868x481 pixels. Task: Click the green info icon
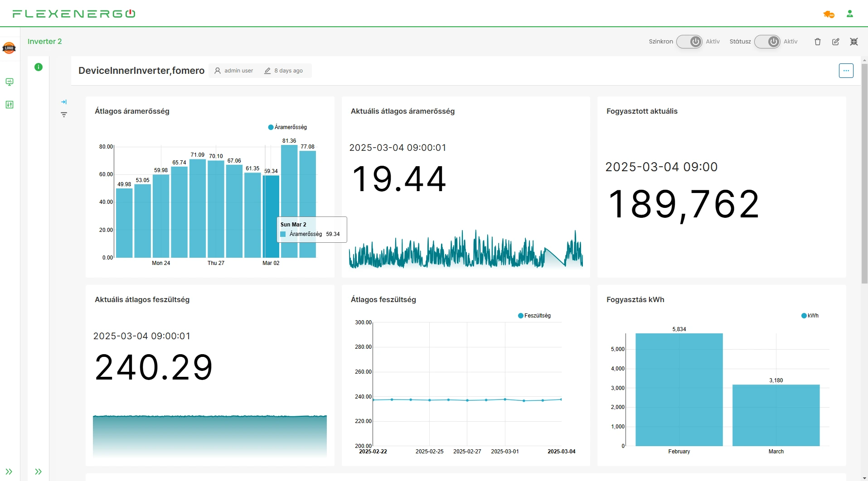point(39,67)
